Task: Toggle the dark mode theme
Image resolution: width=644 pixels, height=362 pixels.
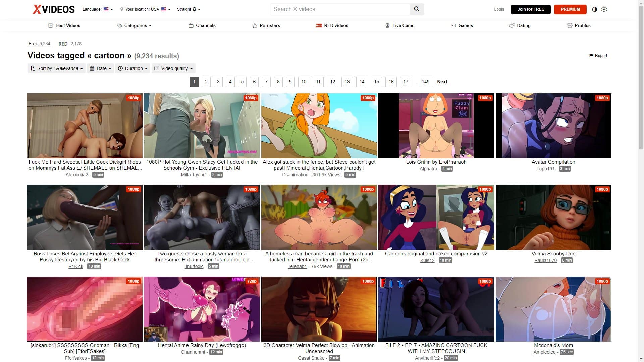Action: 594,9
